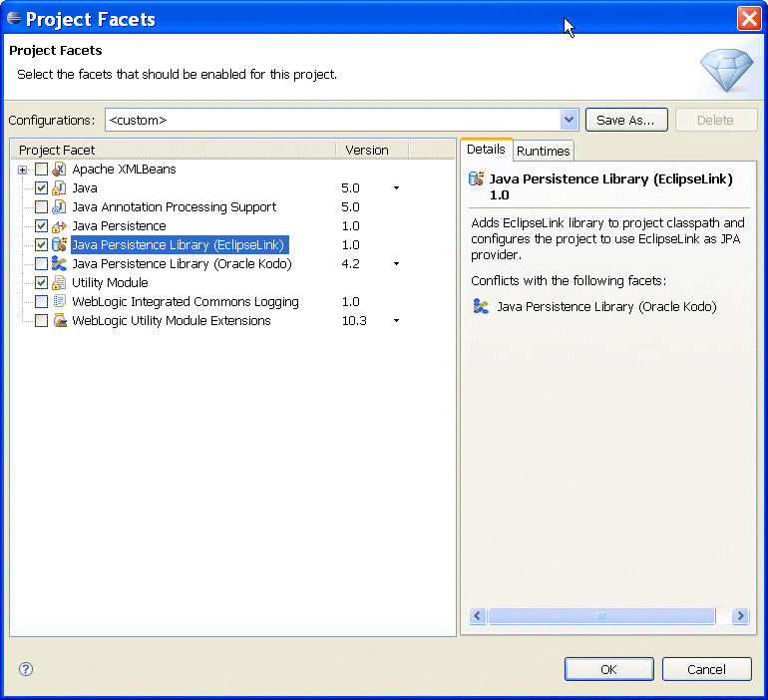Screen dimensions: 768x700
Task: Uncheck the Java Persistence Library (EclipseLink) checkbox
Action: point(41,244)
